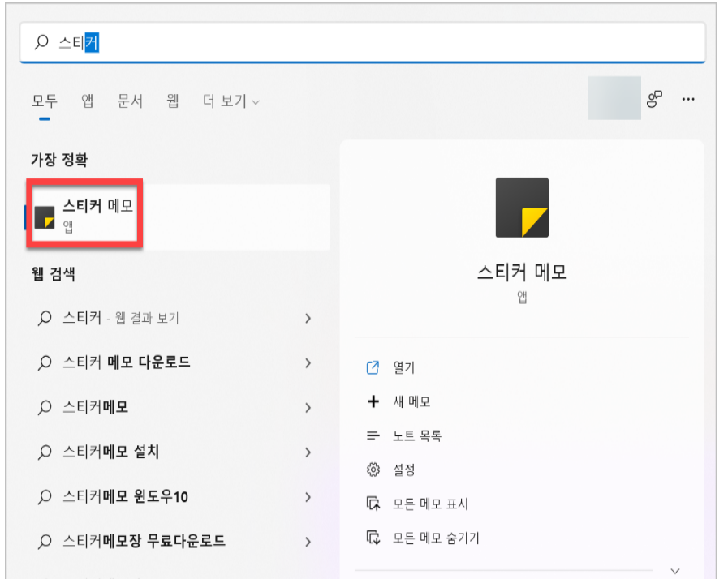The width and height of the screenshot is (728, 579).
Task: Click the icon for 모든 메모 숨기기
Action: [x=373, y=538]
